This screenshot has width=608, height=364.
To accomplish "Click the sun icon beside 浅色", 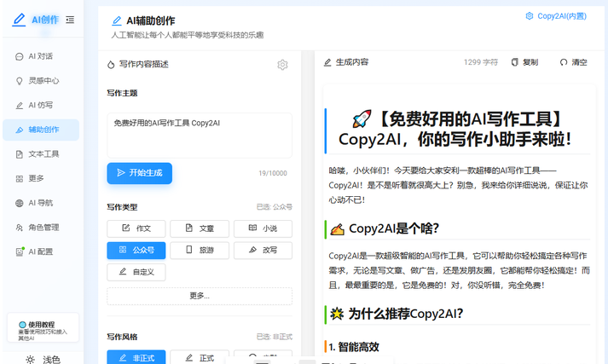I will click(30, 360).
